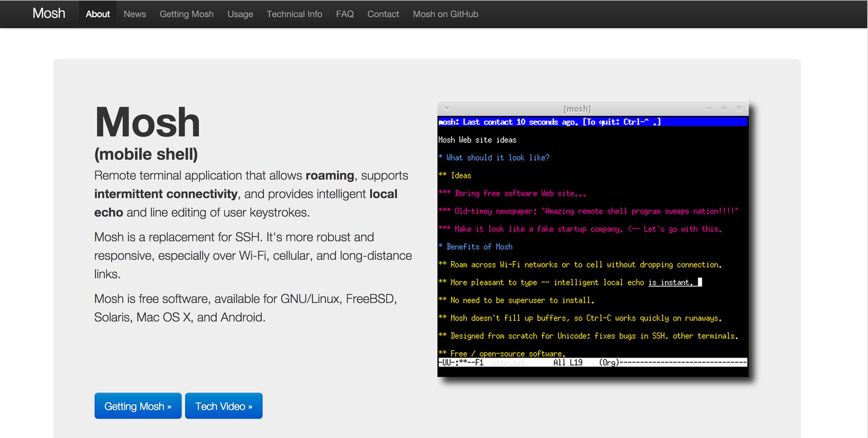Open the News navigation item
Viewport: 868px width, 438px height.
135,14
